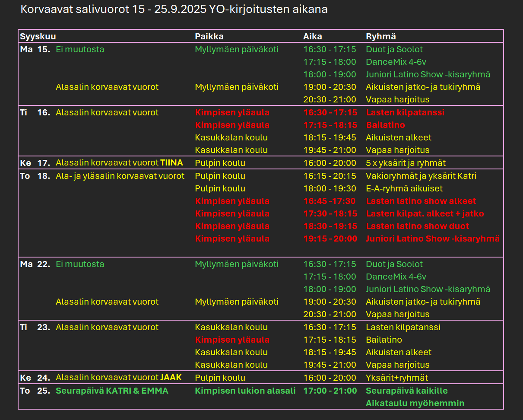Select the time '17:00 - 21:00'

(x=330, y=391)
